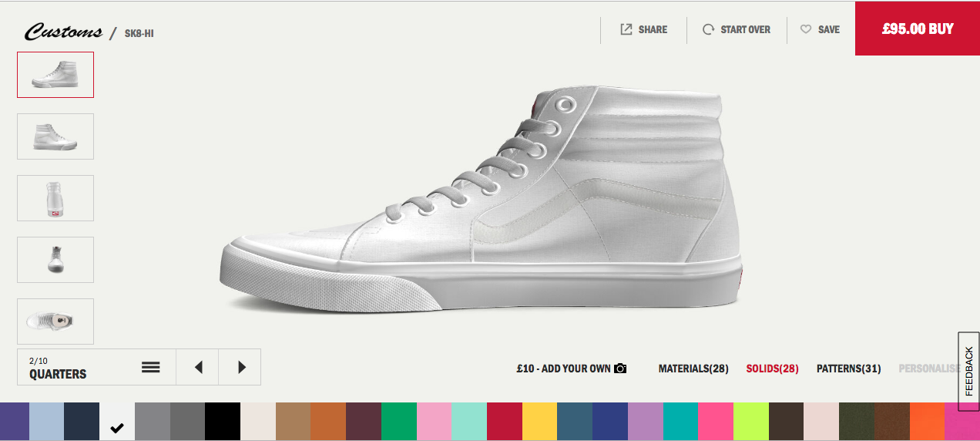This screenshot has width=980, height=441.
Task: Click the £95.00 BUY button
Action: (x=918, y=29)
